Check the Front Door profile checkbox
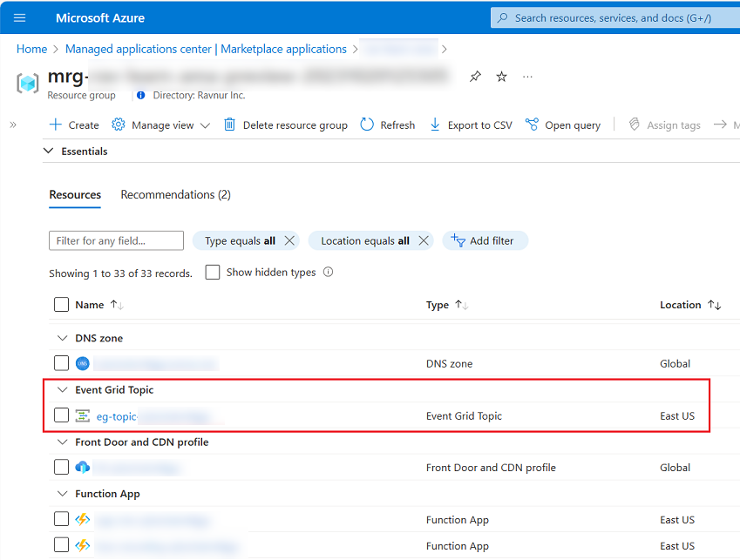Image resolution: width=740 pixels, height=560 pixels. (61, 467)
